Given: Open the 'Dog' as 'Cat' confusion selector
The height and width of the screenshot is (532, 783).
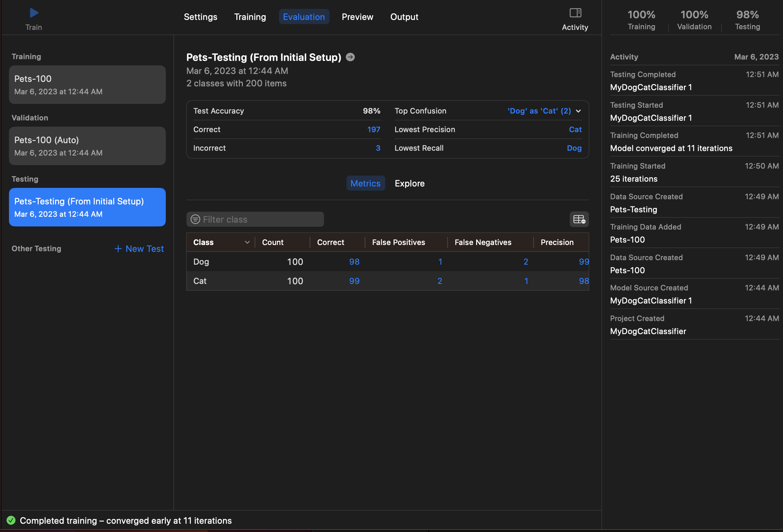Looking at the screenshot, I should tap(539, 111).
